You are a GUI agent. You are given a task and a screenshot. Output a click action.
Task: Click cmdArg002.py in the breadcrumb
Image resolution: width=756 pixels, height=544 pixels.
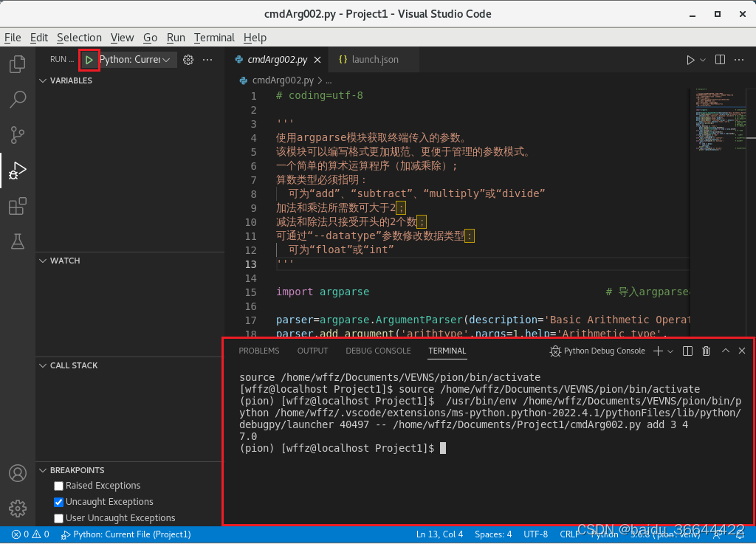[x=283, y=80]
